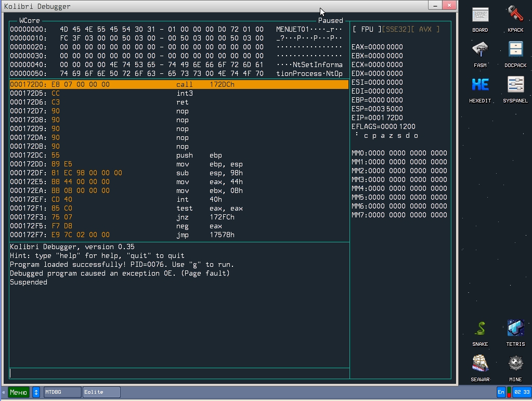Start the SNAKE game icon
This screenshot has height=401, width=532.
click(x=480, y=329)
